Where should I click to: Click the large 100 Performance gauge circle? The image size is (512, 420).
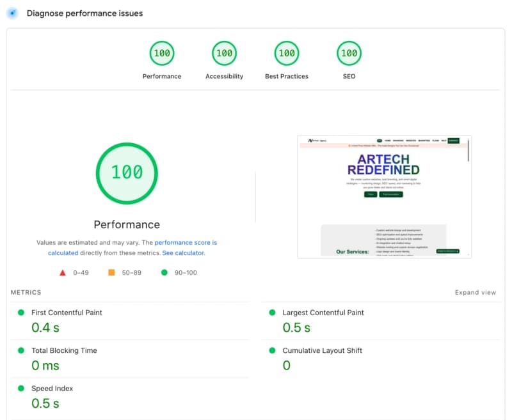pos(127,173)
